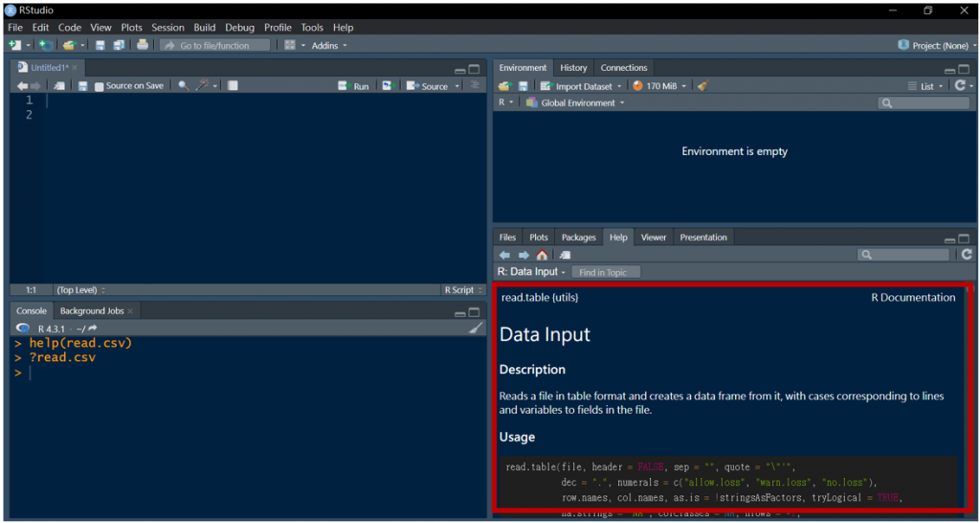Open the Project: (None) menu
Screen dimensions: 980x523
point(936,46)
